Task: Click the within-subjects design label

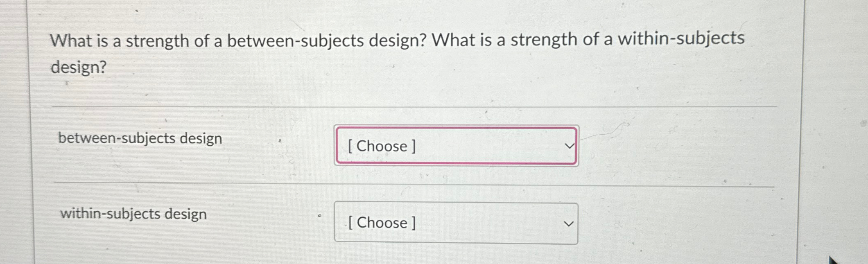Action: pyautogui.click(x=133, y=214)
